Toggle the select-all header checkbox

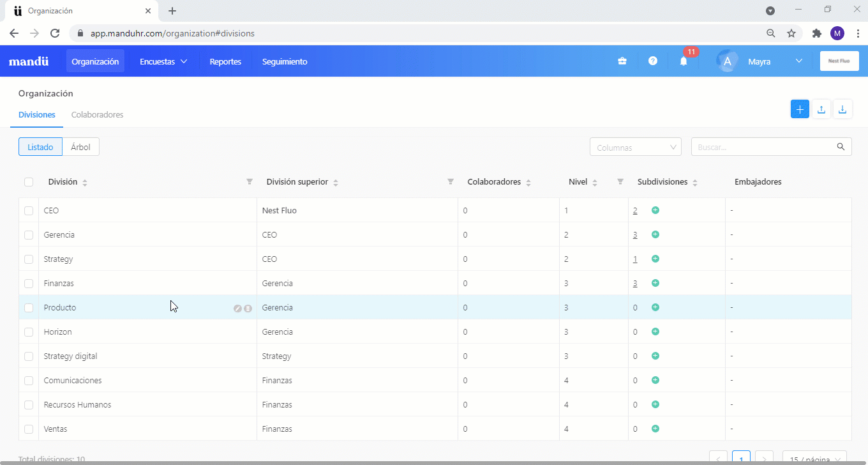tap(29, 182)
